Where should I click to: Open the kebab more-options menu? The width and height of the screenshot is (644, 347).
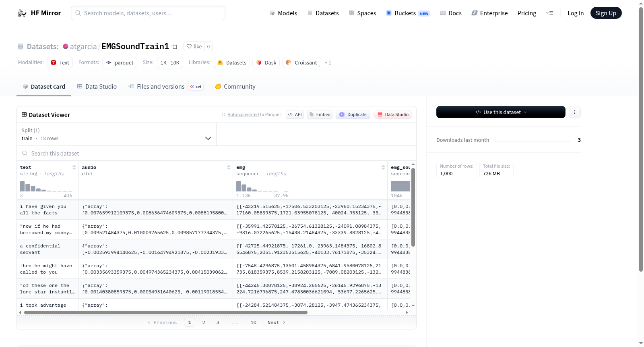pos(575,112)
